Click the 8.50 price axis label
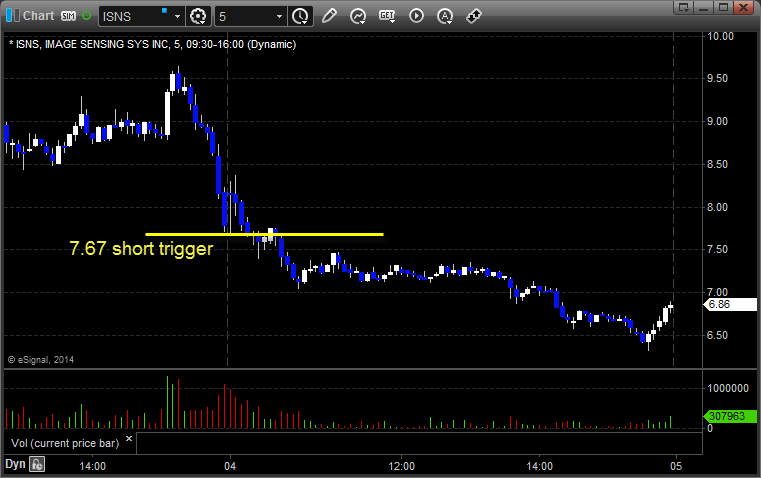Image resolution: width=761 pixels, height=478 pixels. click(717, 164)
